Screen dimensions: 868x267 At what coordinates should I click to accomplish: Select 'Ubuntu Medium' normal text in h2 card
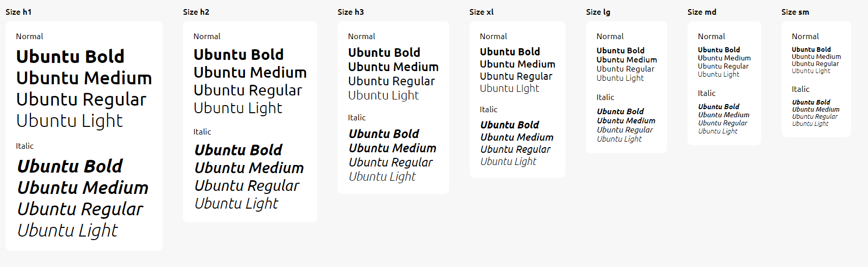point(250,73)
